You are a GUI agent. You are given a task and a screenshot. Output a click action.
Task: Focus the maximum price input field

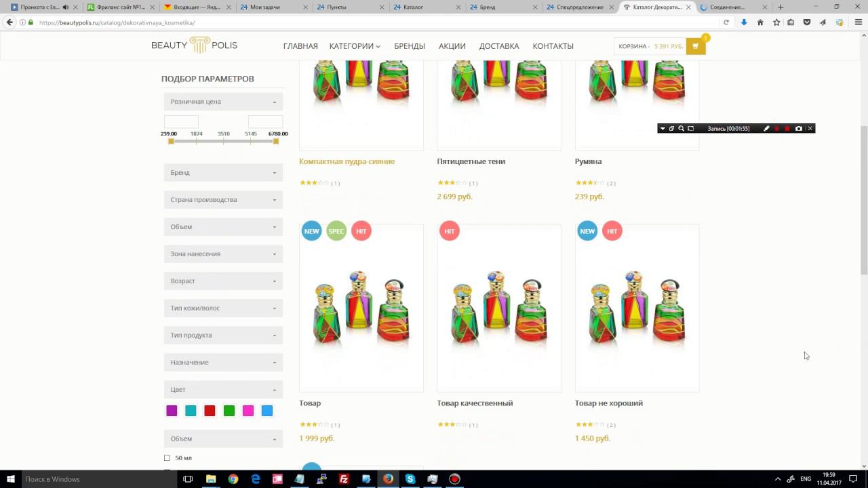point(265,122)
